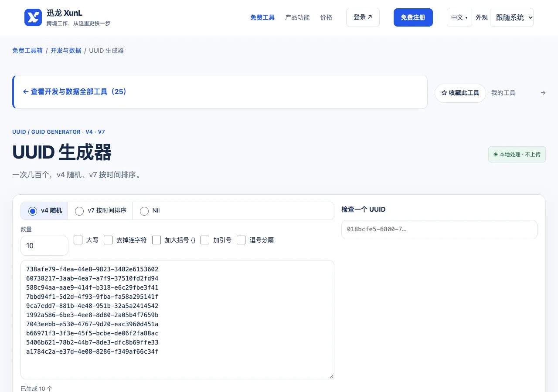Toggle the 去掉连字符 checkbox
558x392 pixels.
point(108,240)
